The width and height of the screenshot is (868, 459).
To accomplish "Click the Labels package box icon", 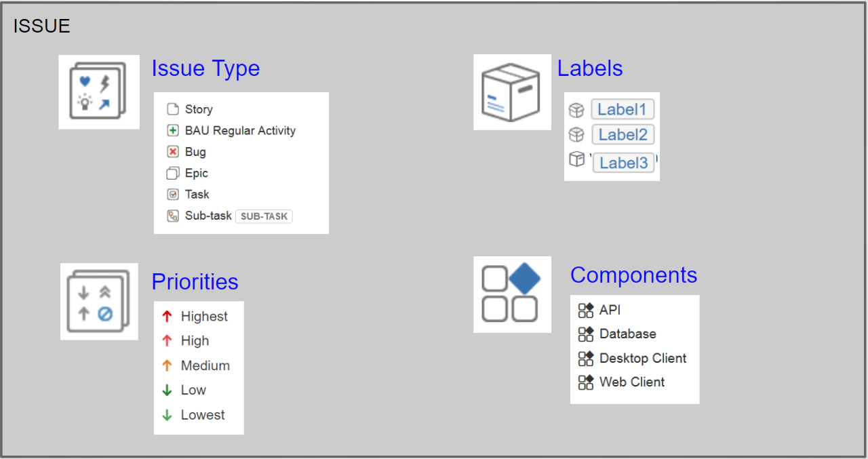I will [x=512, y=92].
